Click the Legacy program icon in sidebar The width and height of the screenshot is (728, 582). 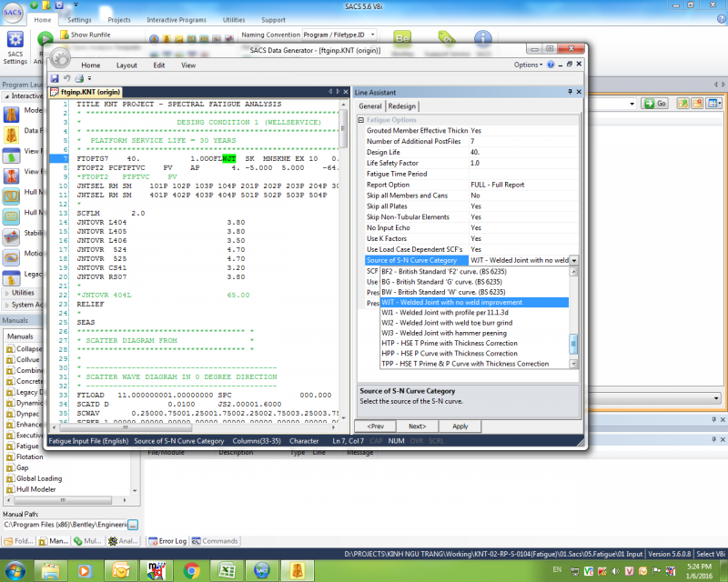click(11, 277)
